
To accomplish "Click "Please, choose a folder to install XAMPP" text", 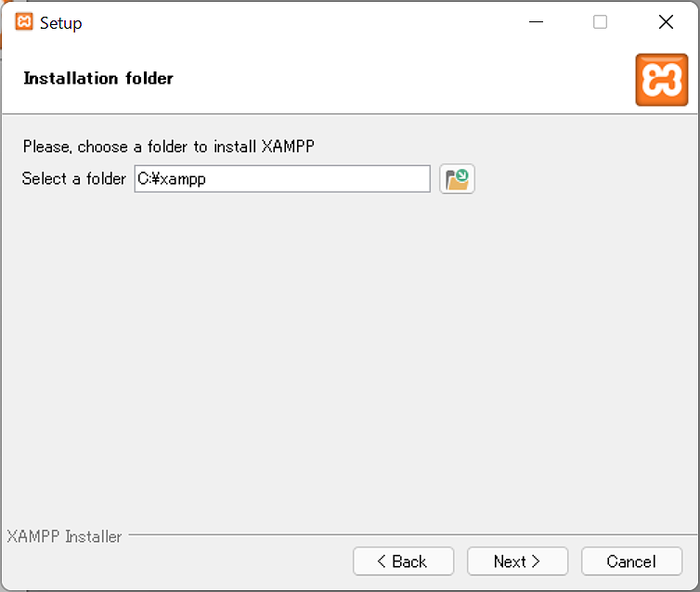I will [x=175, y=147].
